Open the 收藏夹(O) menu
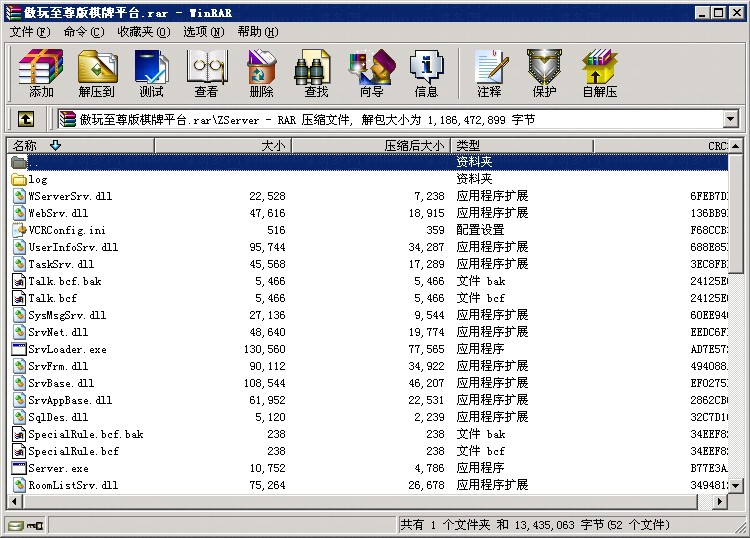 tap(143, 32)
